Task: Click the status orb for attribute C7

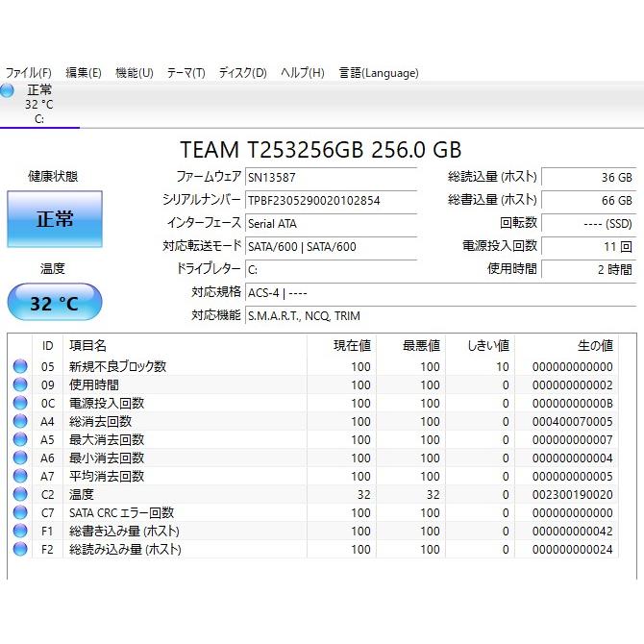Action: pyautogui.click(x=20, y=512)
